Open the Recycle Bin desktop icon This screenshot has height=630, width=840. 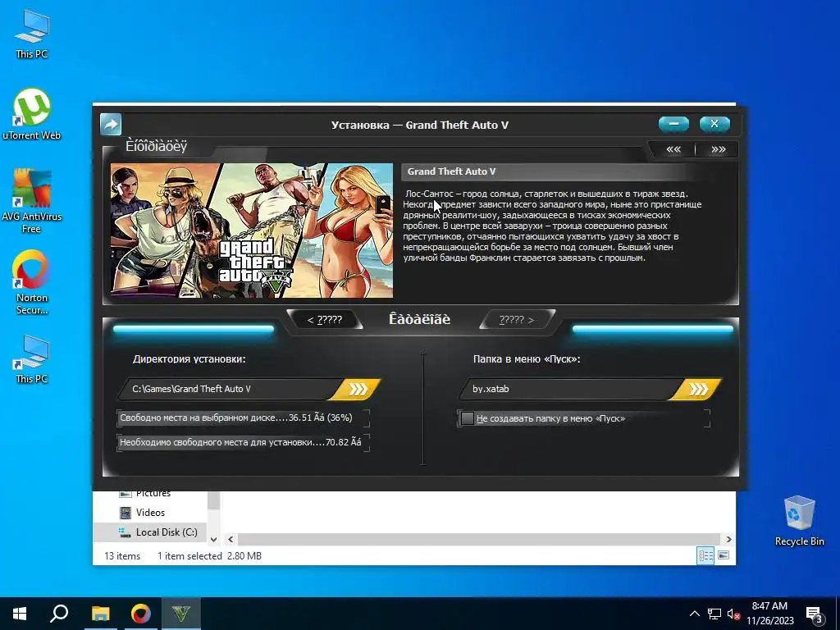(x=799, y=521)
